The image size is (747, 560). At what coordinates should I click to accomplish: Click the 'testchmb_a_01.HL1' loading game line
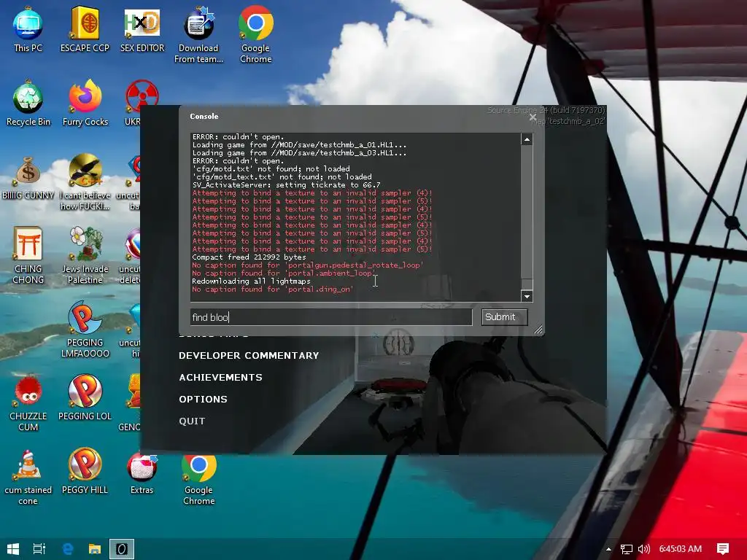point(299,145)
